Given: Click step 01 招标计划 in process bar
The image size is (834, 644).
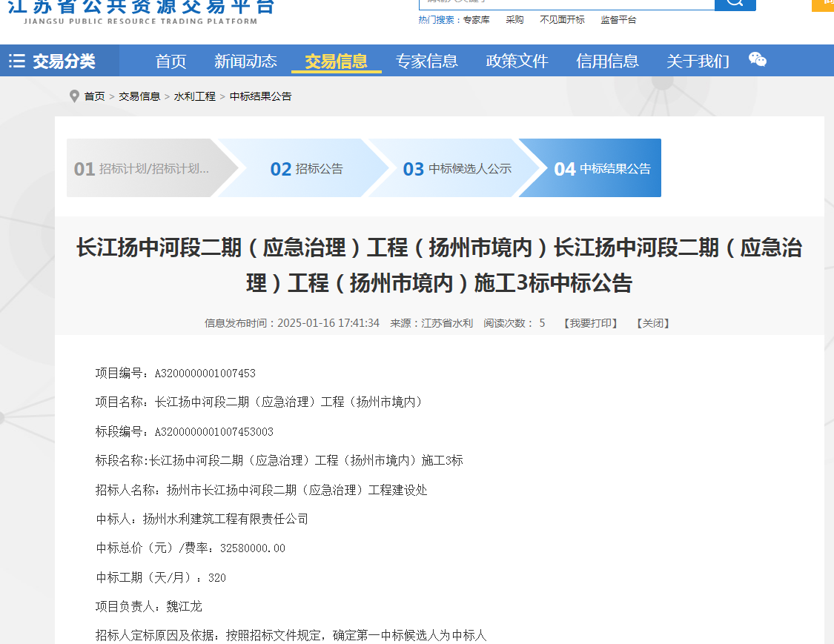Looking at the screenshot, I should pos(145,168).
